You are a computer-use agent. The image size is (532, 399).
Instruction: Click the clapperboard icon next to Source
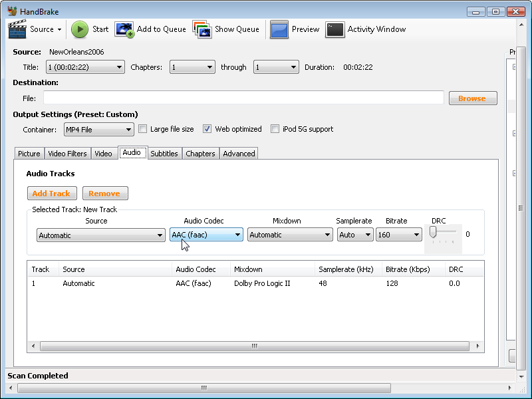coord(16,29)
